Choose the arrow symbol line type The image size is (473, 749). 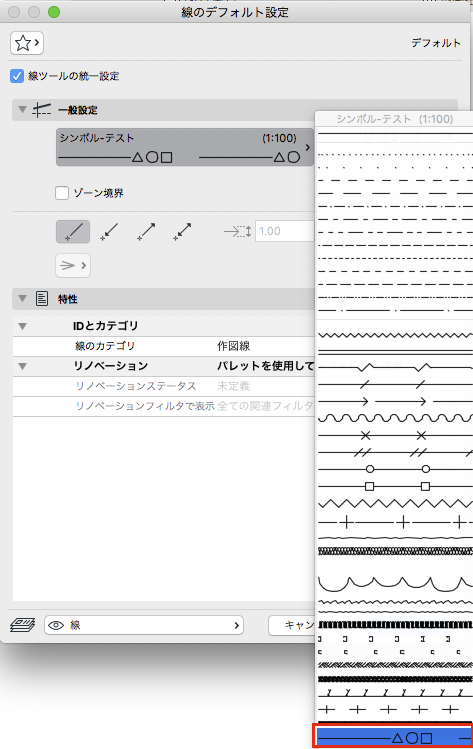395,401
